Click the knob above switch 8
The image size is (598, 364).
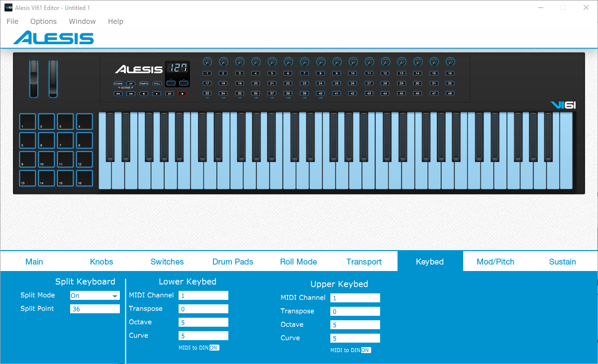tap(320, 62)
